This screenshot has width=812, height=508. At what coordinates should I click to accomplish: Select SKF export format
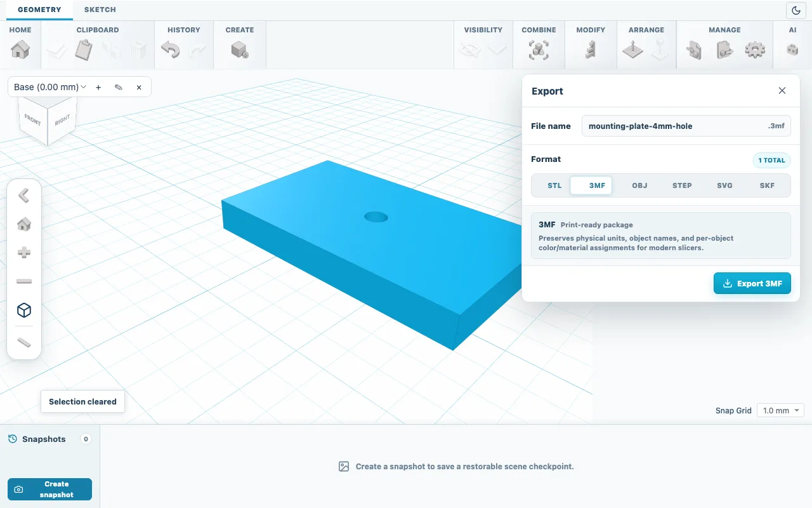(767, 185)
